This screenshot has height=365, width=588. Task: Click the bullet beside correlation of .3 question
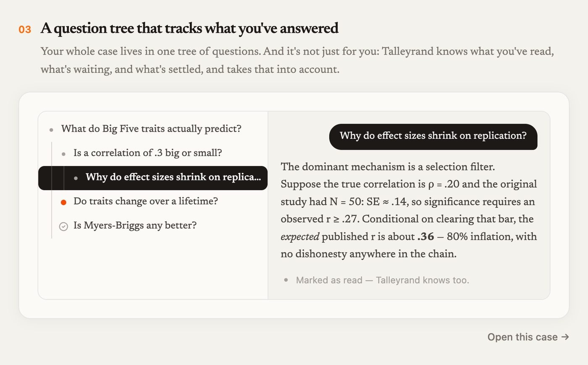point(63,154)
